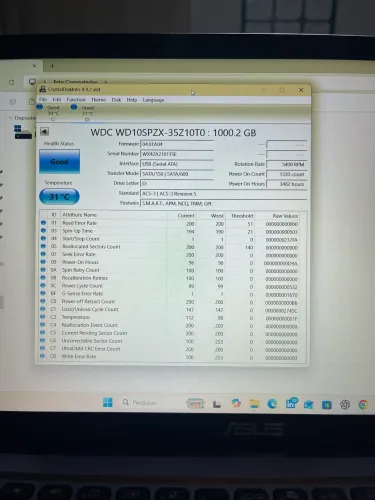Screen dimensions: 375x500
Task: Click the Serial Number field
Action: (x=177, y=154)
